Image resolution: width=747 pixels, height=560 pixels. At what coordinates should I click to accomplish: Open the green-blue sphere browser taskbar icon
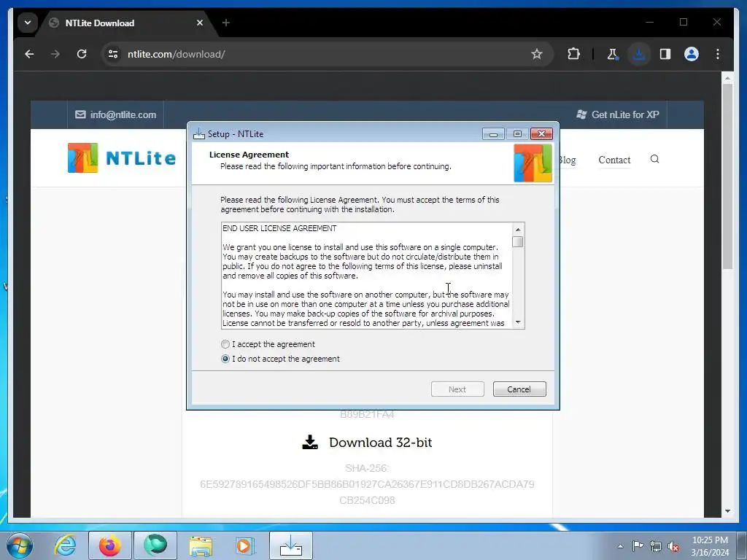coord(155,545)
